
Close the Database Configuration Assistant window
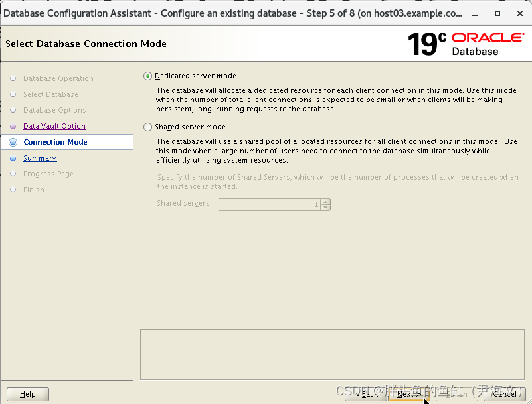pos(520,13)
